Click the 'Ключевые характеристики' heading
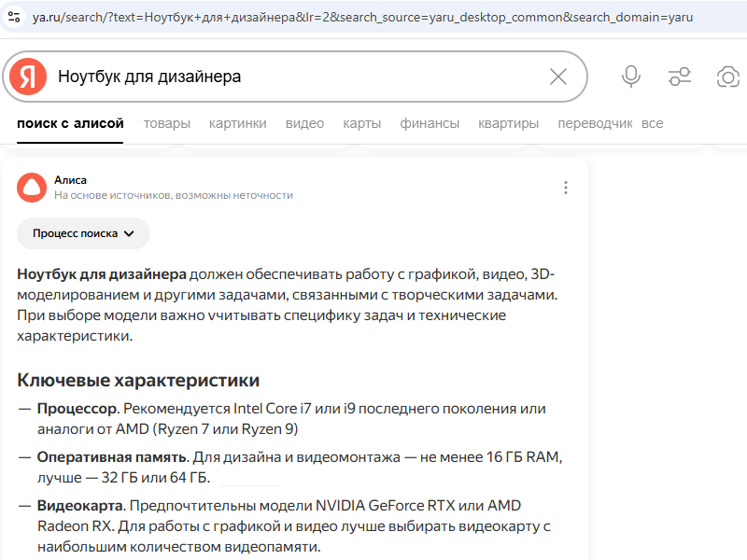The image size is (747, 560). 138,380
